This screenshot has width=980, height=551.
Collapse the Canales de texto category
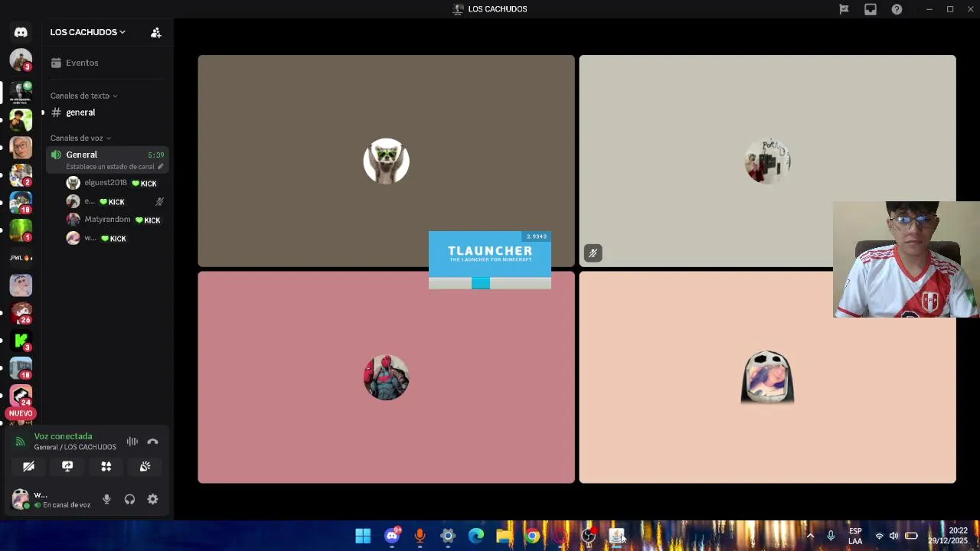tap(83, 96)
